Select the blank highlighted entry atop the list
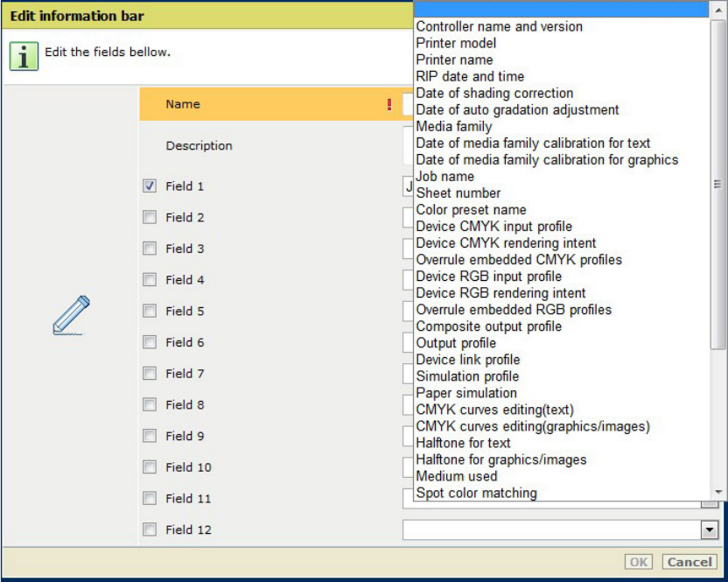The image size is (728, 582). tap(560, 10)
